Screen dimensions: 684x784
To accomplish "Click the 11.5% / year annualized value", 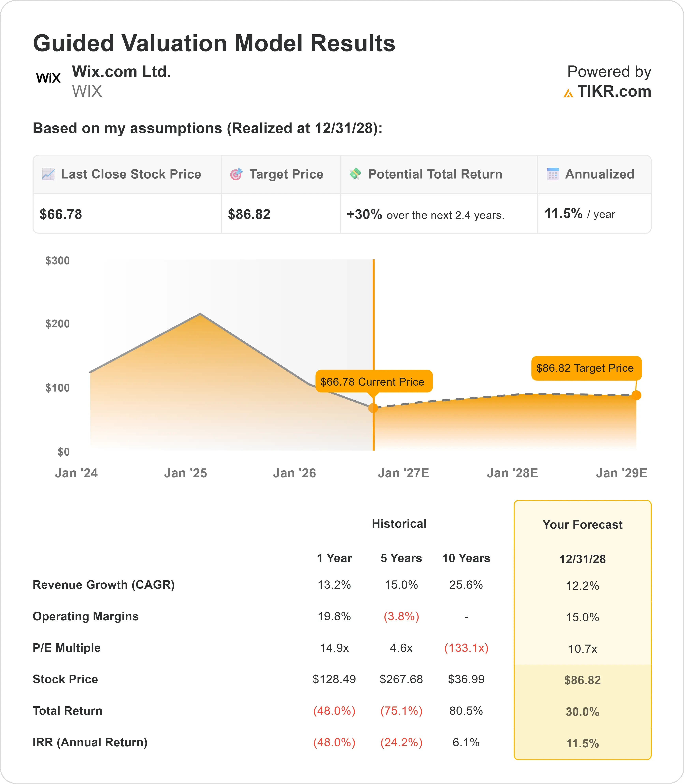I will (580, 214).
